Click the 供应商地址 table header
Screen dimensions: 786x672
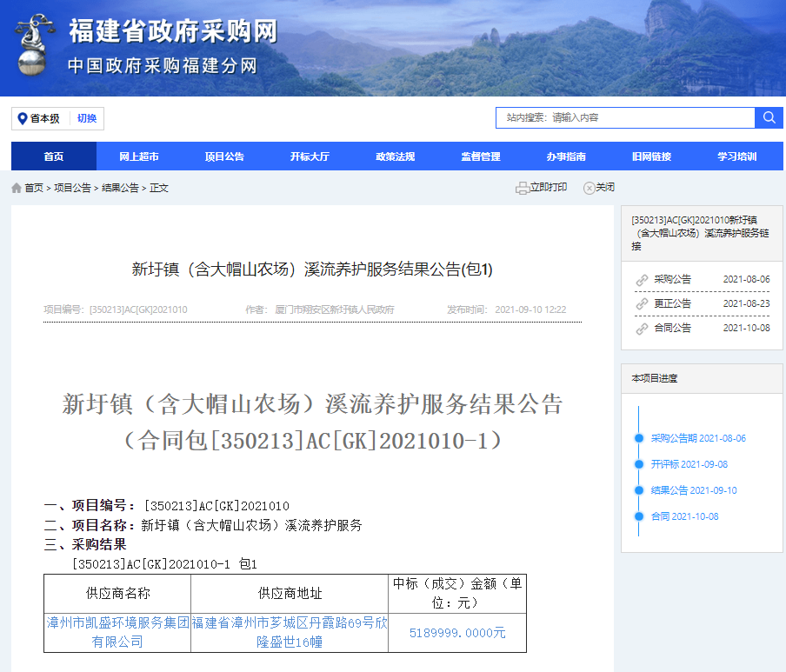pos(290,594)
